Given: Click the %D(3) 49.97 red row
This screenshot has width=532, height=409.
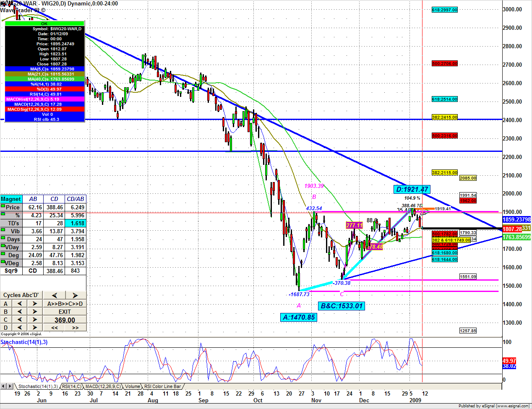Looking at the screenshot, I should [44, 89].
